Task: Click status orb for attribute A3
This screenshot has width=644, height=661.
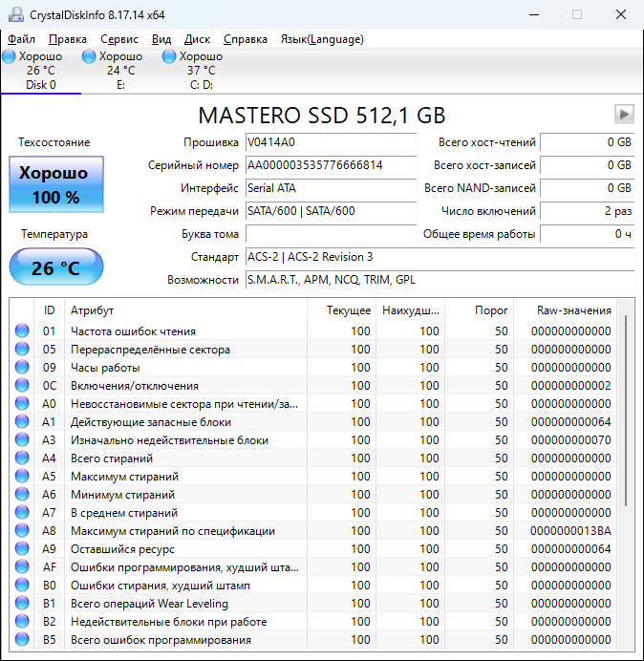Action: click(x=22, y=439)
